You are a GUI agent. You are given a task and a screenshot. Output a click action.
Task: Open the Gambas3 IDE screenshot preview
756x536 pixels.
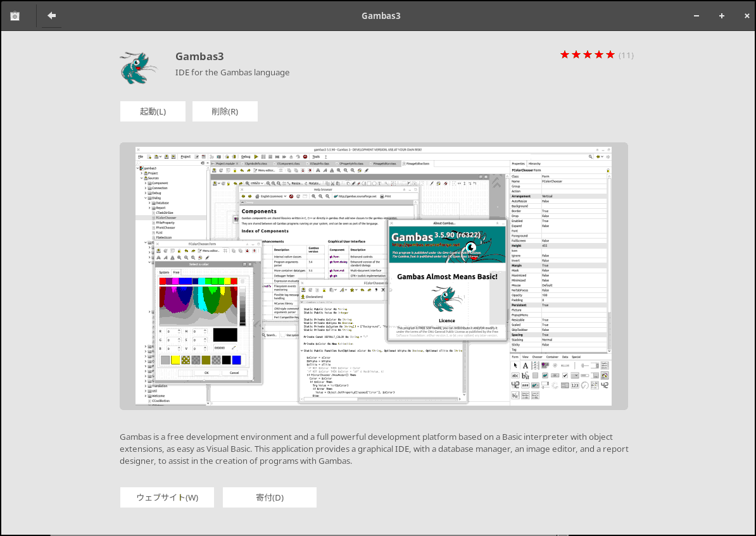374,276
